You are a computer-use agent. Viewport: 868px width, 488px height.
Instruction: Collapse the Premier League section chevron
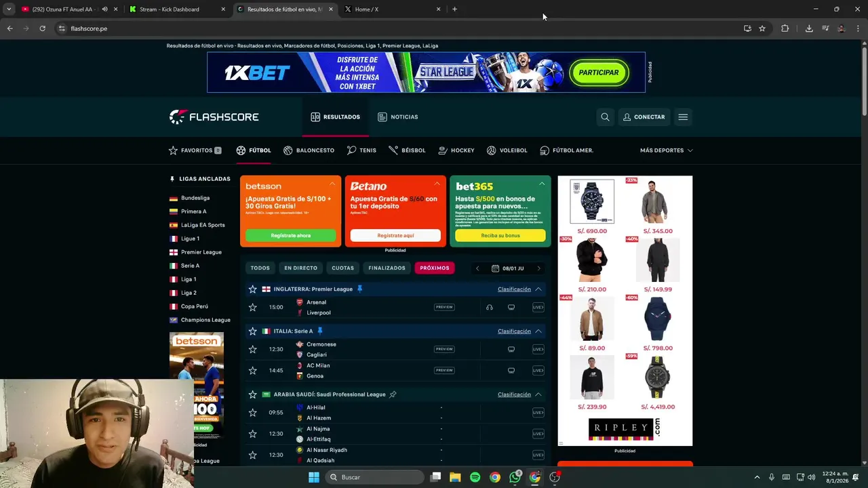(538, 289)
